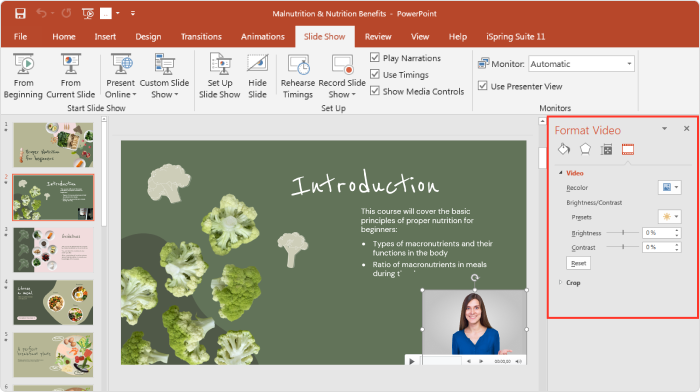Select slide 4 thumbnail
The width and height of the screenshot is (700, 392).
[x=53, y=302]
